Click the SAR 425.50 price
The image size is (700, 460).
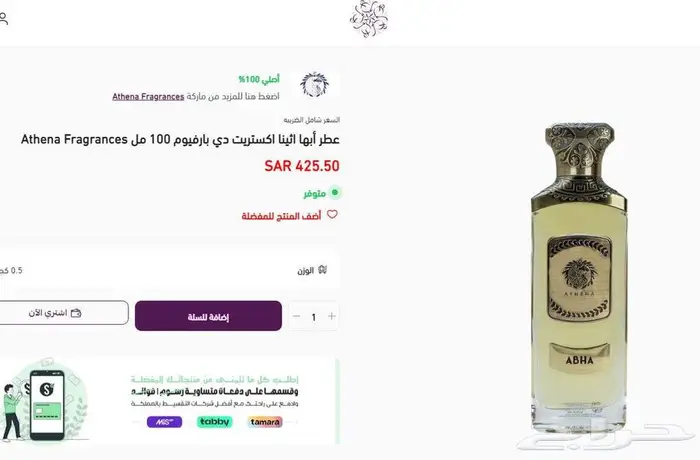pos(302,166)
